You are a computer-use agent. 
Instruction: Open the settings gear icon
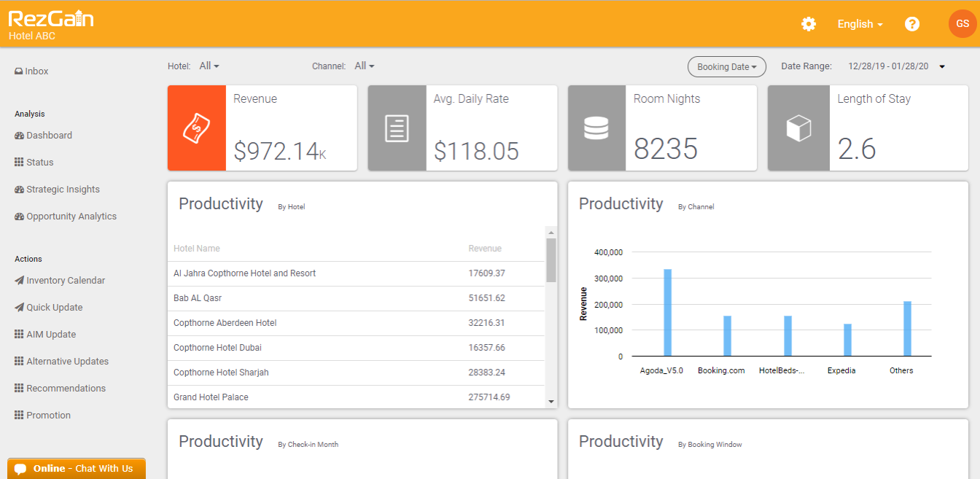[809, 24]
